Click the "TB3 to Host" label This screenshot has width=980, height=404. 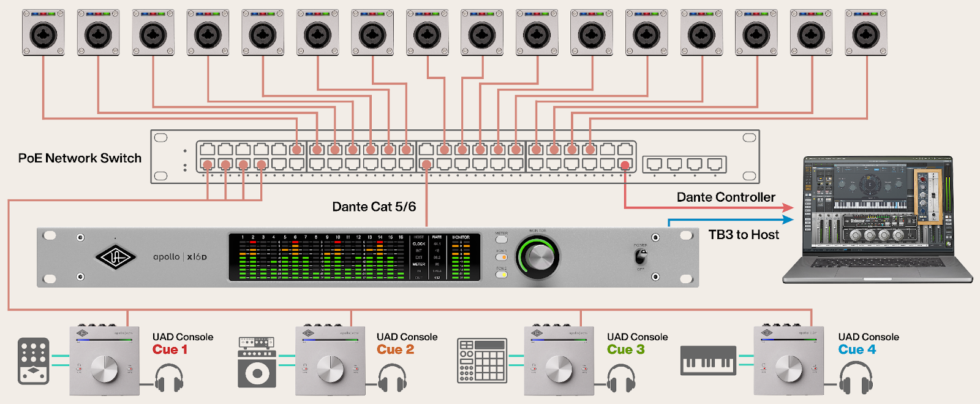point(744,234)
